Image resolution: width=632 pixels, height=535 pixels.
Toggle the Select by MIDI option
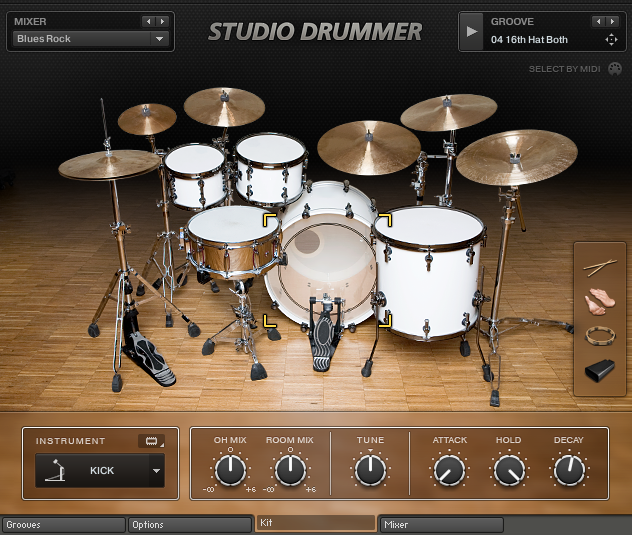click(566, 69)
